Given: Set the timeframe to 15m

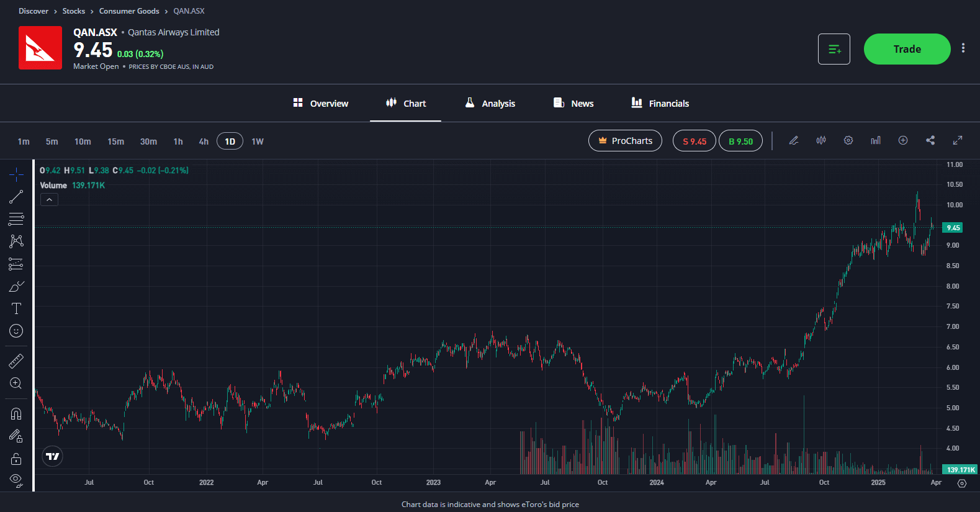Looking at the screenshot, I should (x=115, y=141).
